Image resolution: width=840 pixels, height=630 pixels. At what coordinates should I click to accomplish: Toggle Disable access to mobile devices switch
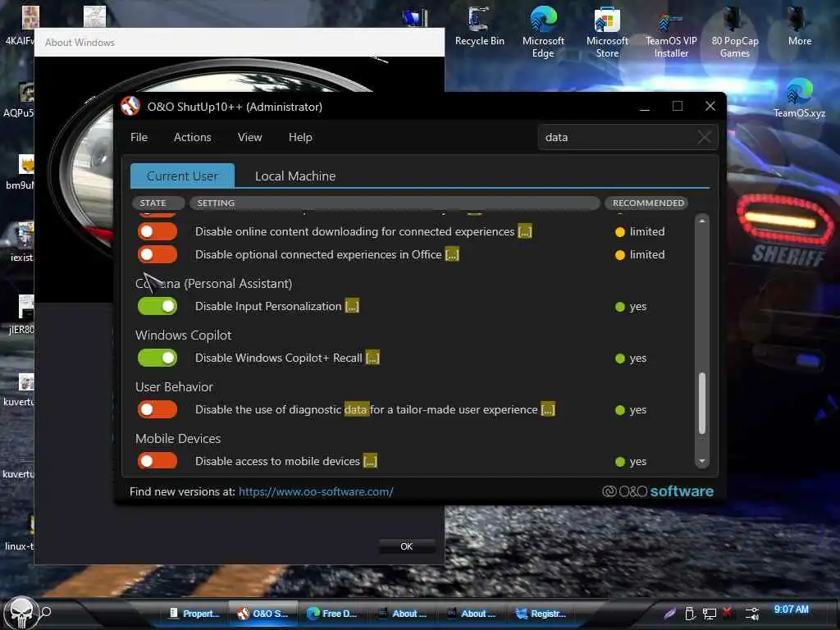click(x=157, y=461)
